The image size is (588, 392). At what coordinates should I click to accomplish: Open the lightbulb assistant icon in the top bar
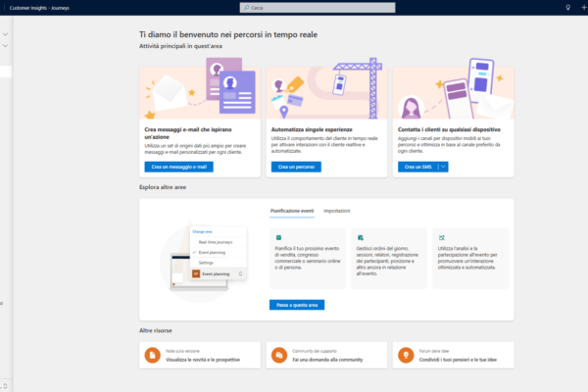click(x=567, y=8)
